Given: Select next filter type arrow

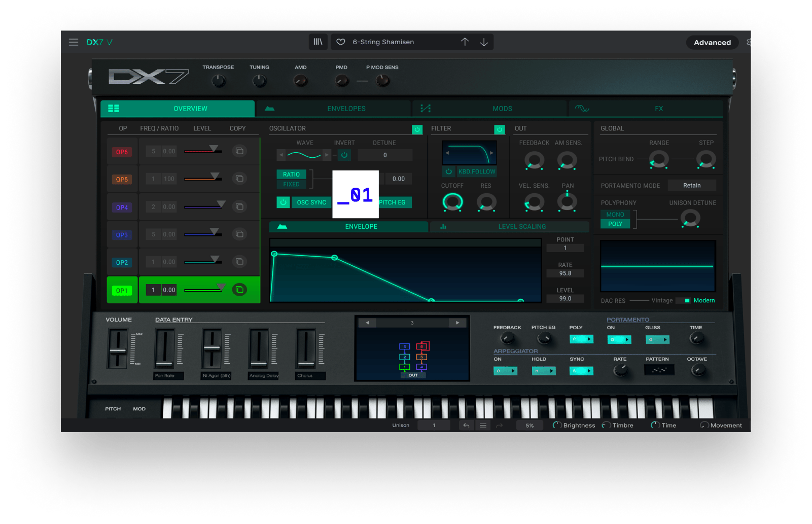Looking at the screenshot, I should (491, 153).
